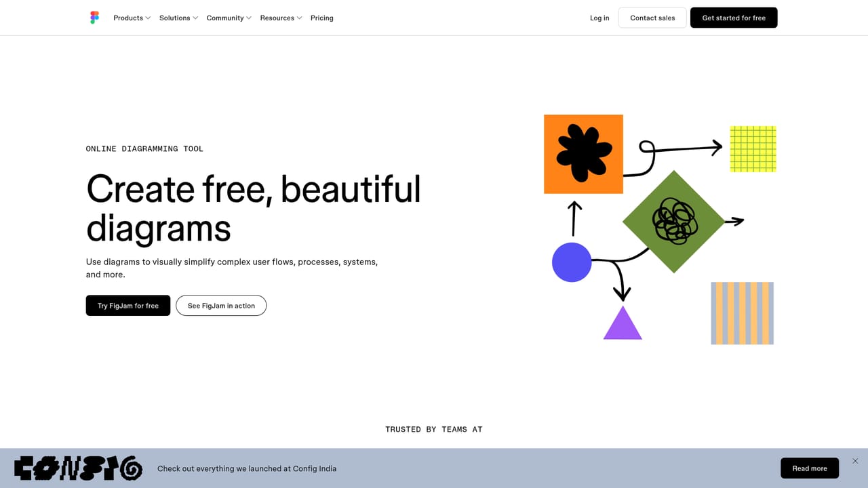
Task: Click the Figma logo icon
Action: 94,18
